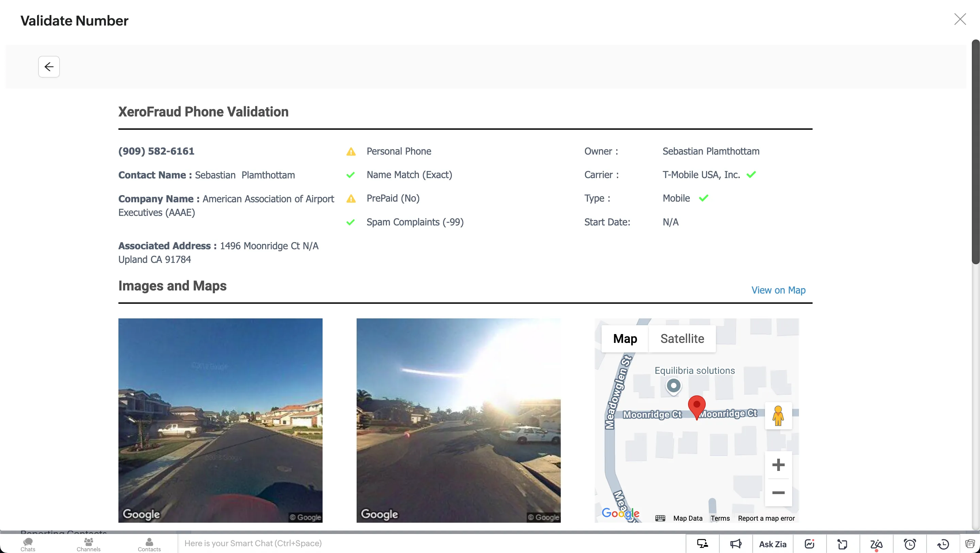Screen dimensions: 980x553
Task: Click the Personal Phone warning icon
Action: [x=351, y=152]
